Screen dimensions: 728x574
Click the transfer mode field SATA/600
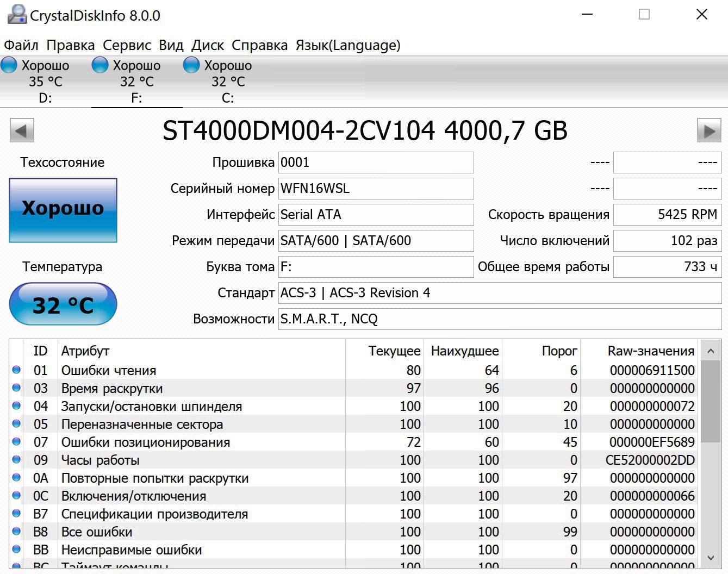(376, 241)
